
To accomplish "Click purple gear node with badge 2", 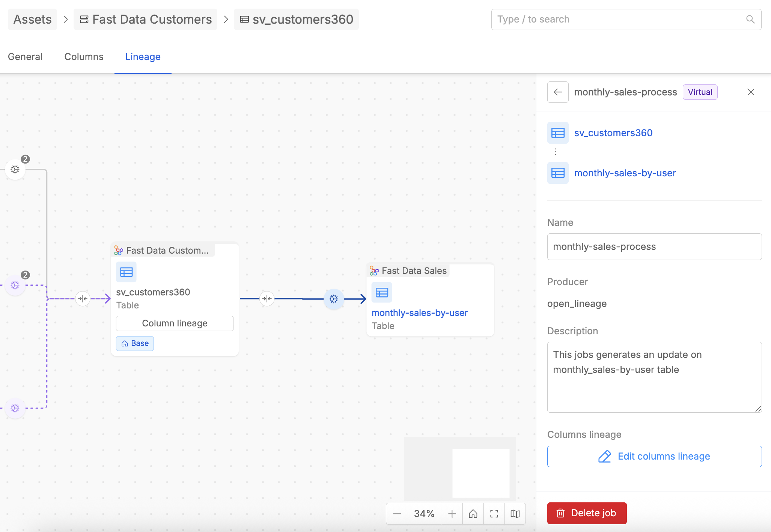I will (15, 286).
